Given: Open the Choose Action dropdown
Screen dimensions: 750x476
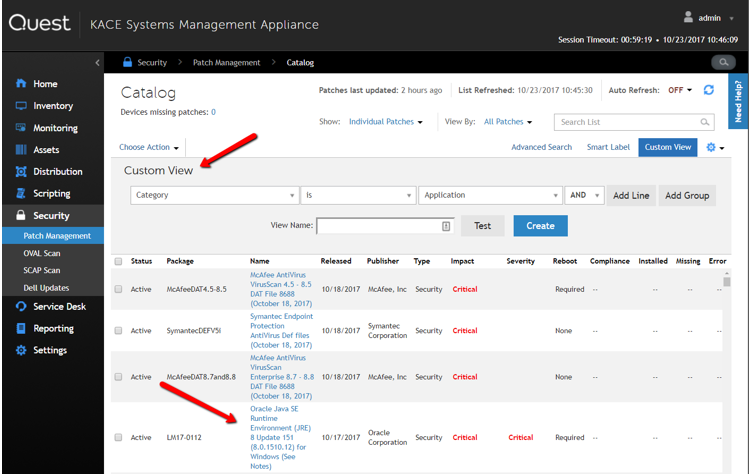Looking at the screenshot, I should tap(148, 147).
